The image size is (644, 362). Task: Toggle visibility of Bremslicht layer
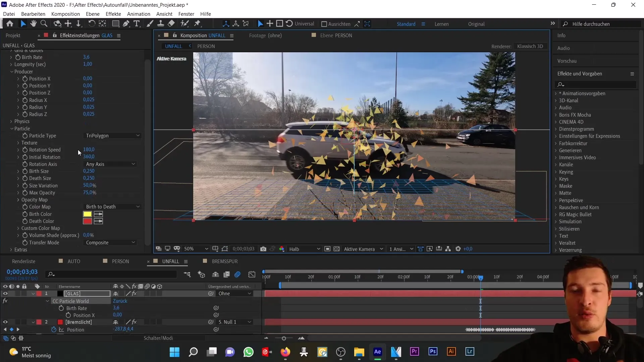[5, 322]
